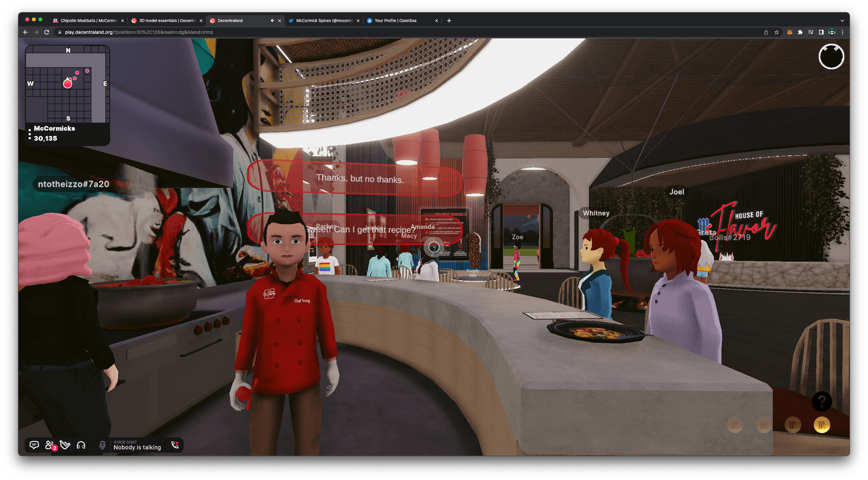Expand the tab search chevron
868x480 pixels.
tap(842, 21)
